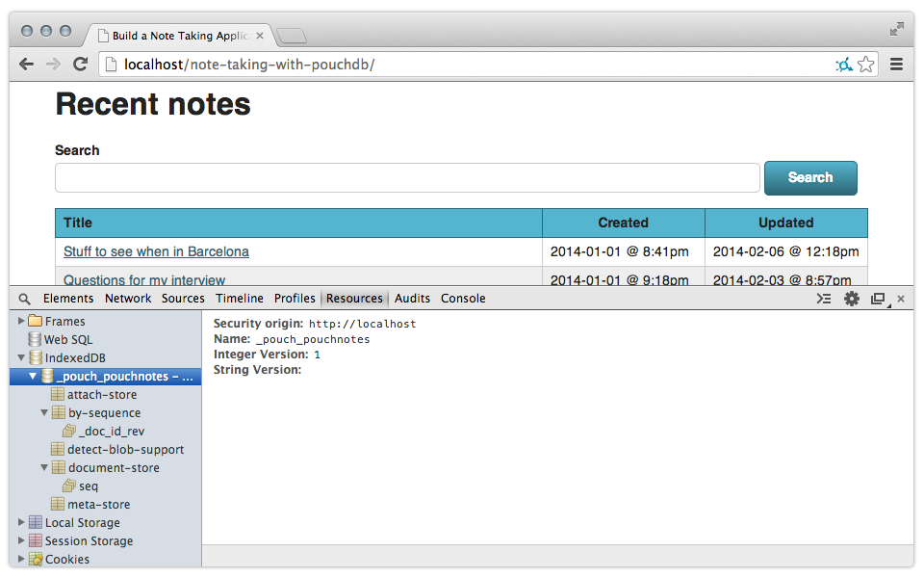Select the Resources tab

(354, 299)
